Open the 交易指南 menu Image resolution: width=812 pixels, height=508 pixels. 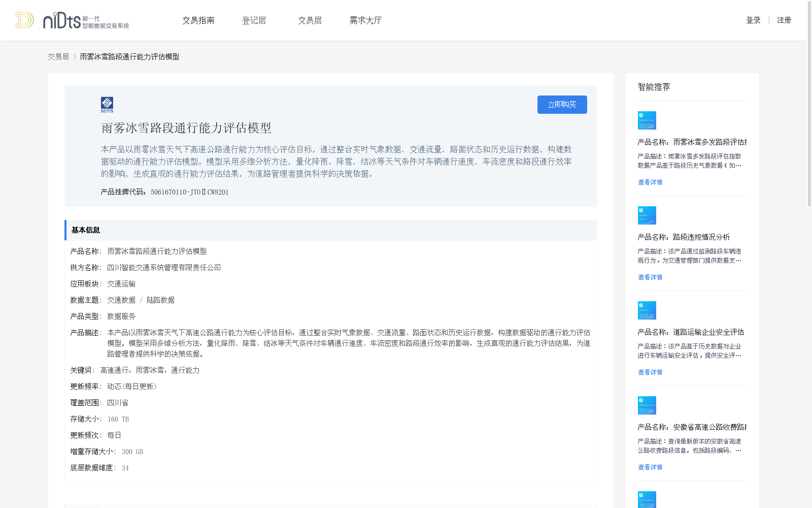click(x=198, y=20)
